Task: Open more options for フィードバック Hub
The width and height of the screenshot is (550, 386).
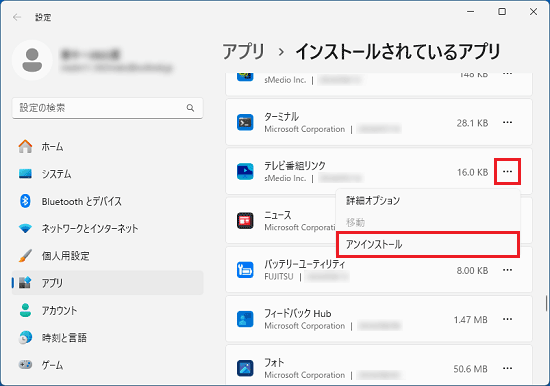Action: click(507, 319)
